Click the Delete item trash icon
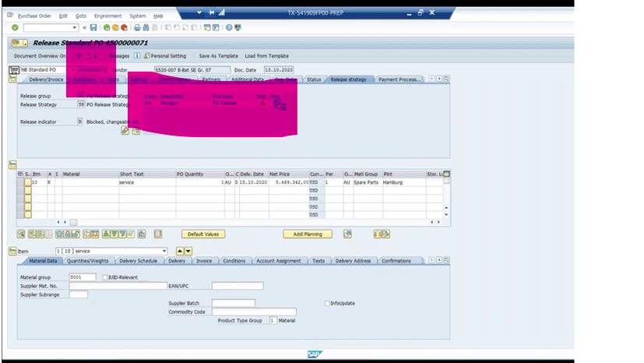Screen dimensions: 644x363 click(x=59, y=234)
